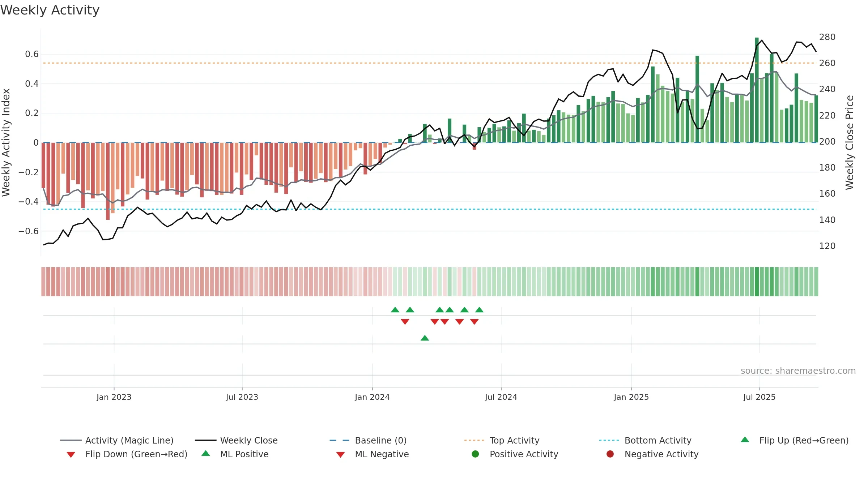Toggle Weekly Close legend entry

coord(236,440)
